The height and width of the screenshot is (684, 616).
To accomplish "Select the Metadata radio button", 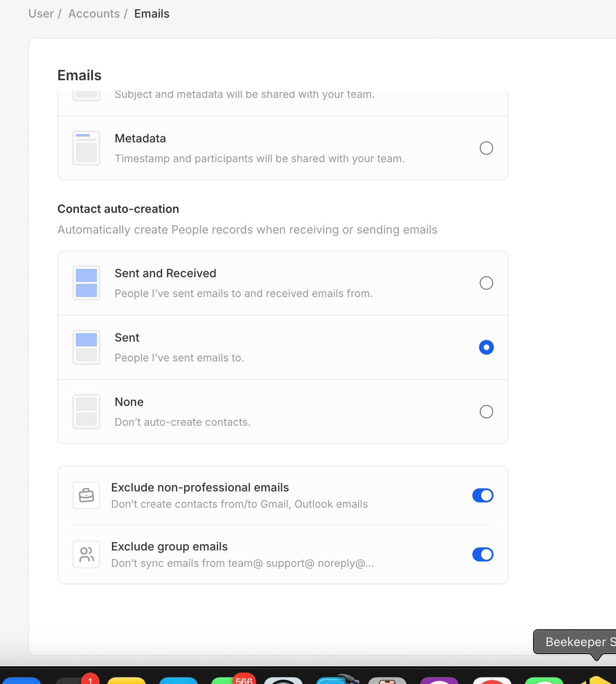I will [486, 148].
